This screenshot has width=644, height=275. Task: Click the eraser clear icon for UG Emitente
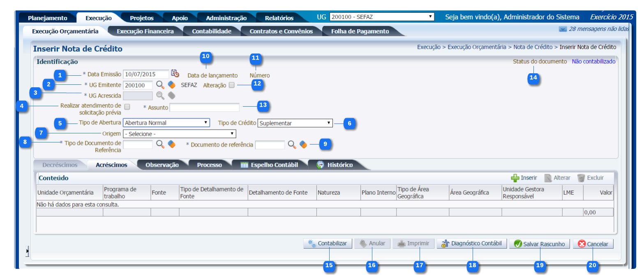(171, 85)
